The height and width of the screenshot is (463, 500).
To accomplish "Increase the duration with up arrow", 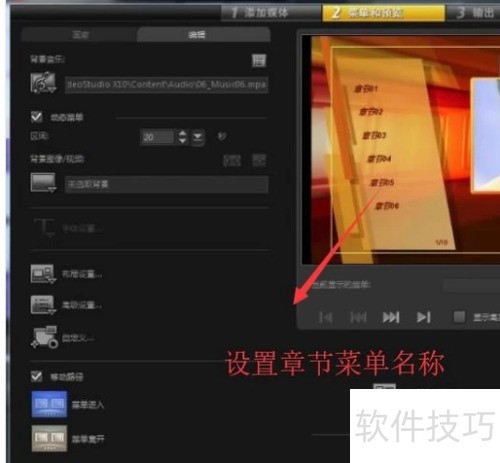I will coord(182,133).
